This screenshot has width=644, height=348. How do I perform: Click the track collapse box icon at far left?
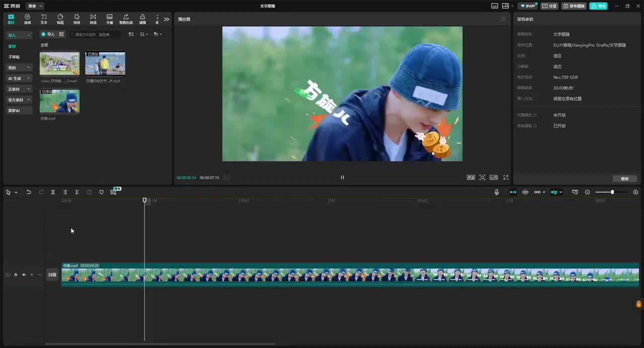(x=8, y=275)
